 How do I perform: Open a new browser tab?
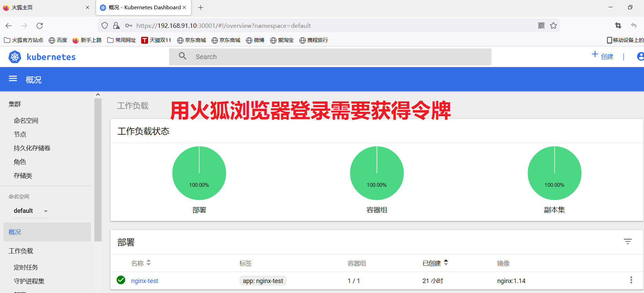(200, 8)
